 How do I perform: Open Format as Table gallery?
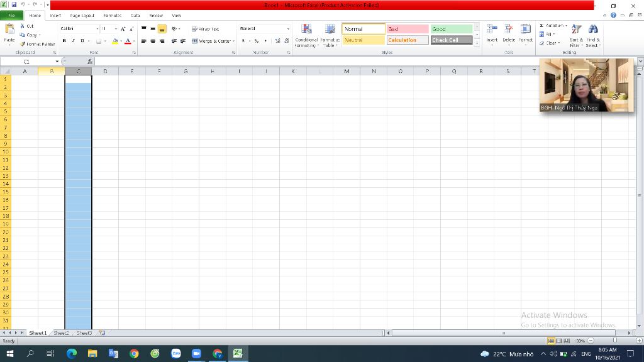(x=330, y=36)
